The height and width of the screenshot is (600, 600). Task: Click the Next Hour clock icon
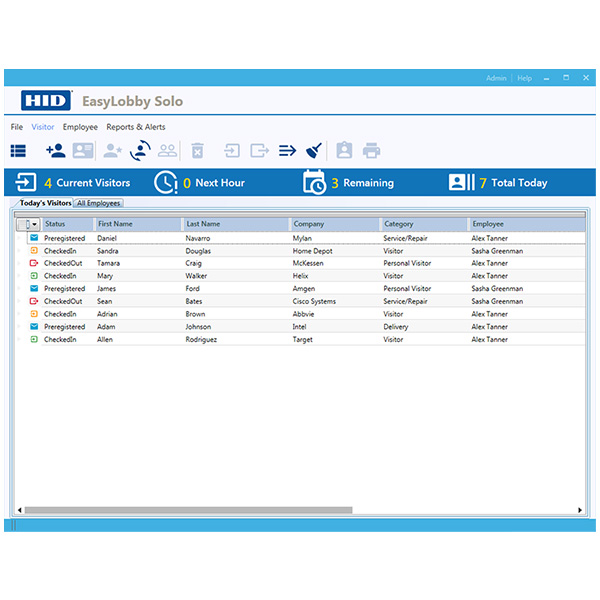pyautogui.click(x=165, y=182)
